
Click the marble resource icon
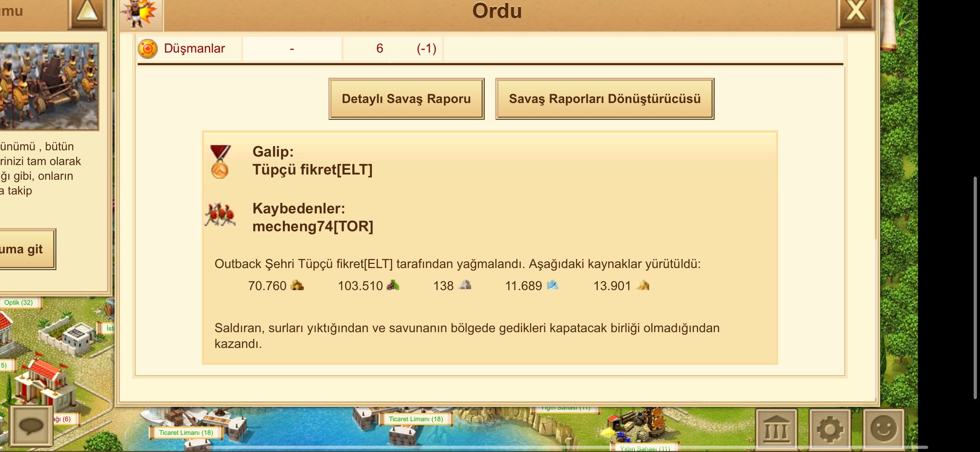465,285
